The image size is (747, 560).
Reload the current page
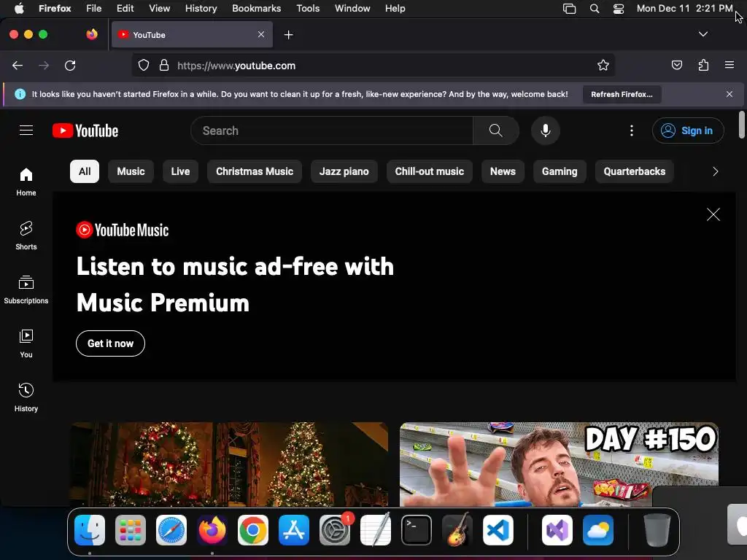coord(70,65)
